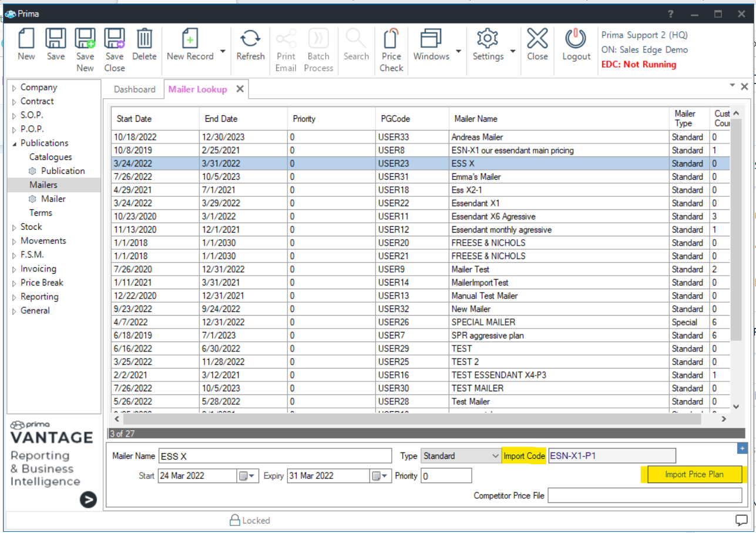Click the Batch Process icon
756x533 pixels.
(x=318, y=39)
